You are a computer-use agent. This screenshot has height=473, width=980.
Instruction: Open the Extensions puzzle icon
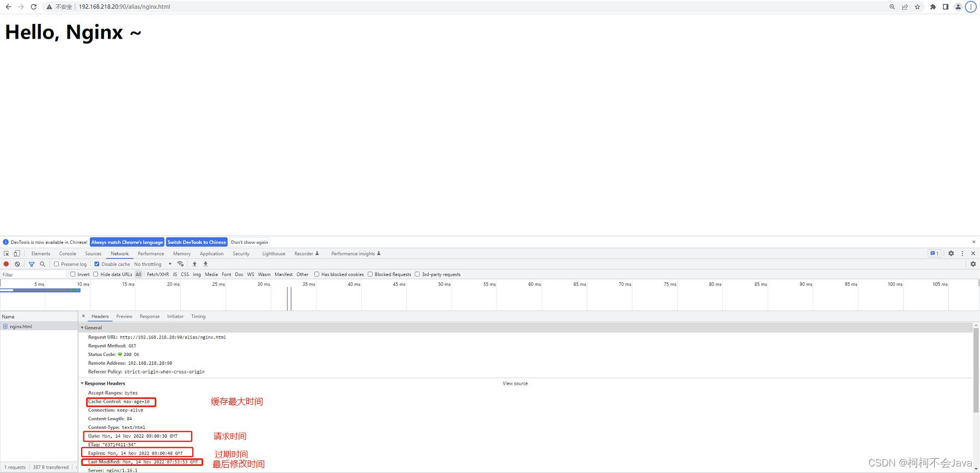pos(933,7)
